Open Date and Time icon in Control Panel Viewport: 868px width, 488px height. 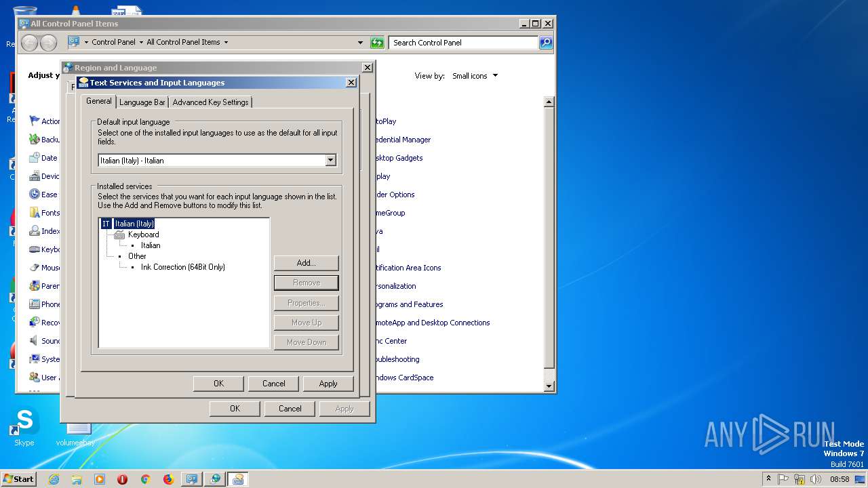tap(35, 157)
